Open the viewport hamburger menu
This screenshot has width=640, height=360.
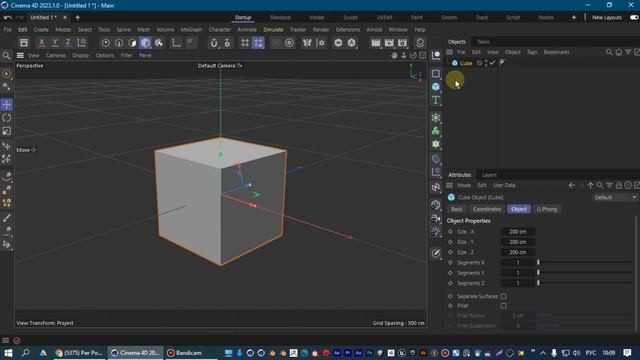pyautogui.click(x=20, y=56)
